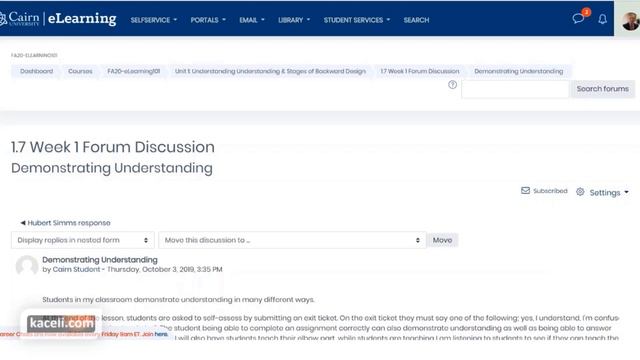640x360 pixels.
Task: Open the user profile avatar menu
Action: [630, 20]
